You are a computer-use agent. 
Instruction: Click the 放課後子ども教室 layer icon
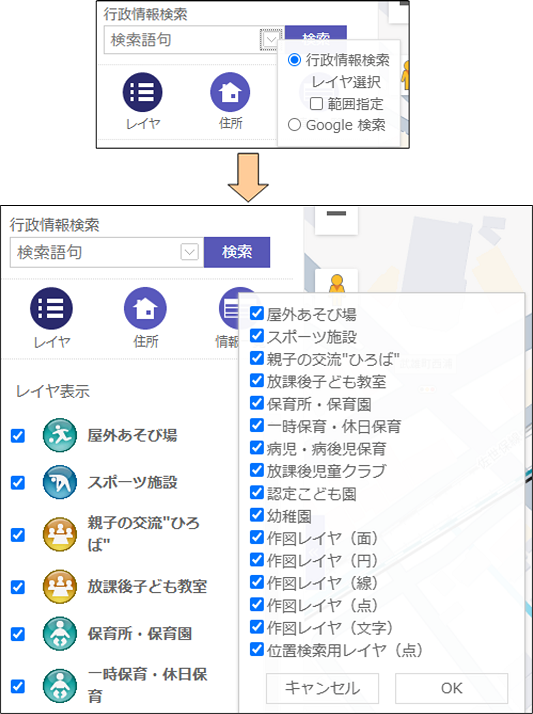60,586
